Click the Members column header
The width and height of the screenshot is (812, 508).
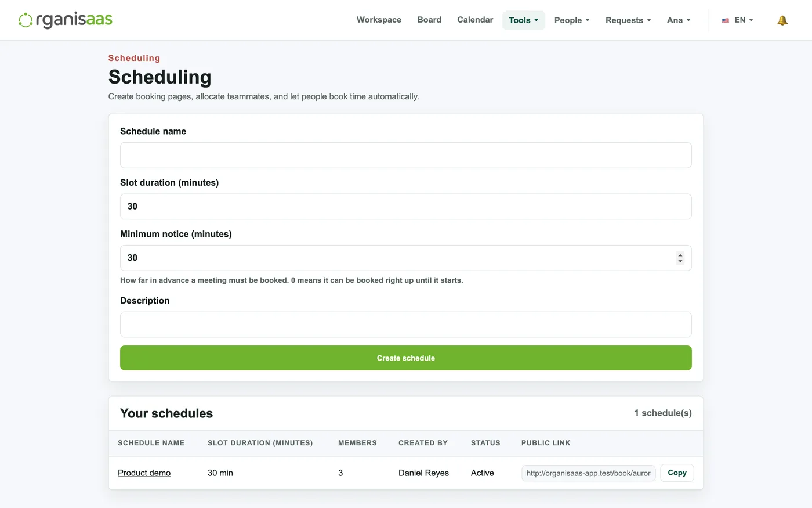pyautogui.click(x=357, y=443)
